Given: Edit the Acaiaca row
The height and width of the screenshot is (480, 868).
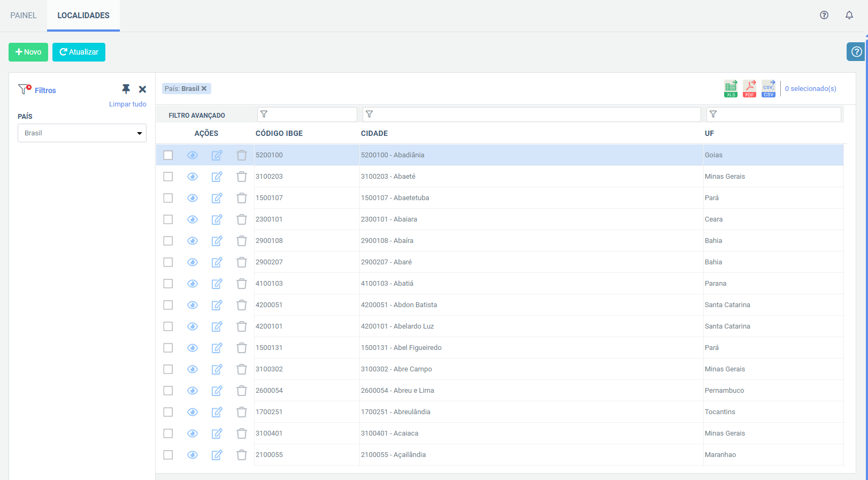Looking at the screenshot, I should [x=217, y=433].
